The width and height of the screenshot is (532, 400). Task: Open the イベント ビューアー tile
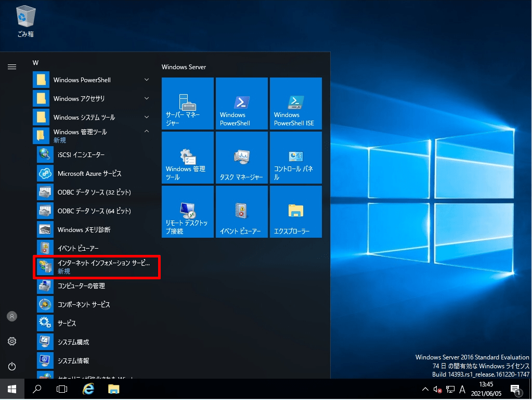(241, 212)
